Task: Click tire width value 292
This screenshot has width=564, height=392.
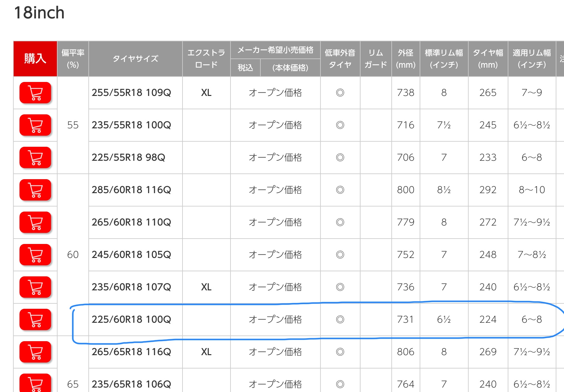Action: pos(488,190)
